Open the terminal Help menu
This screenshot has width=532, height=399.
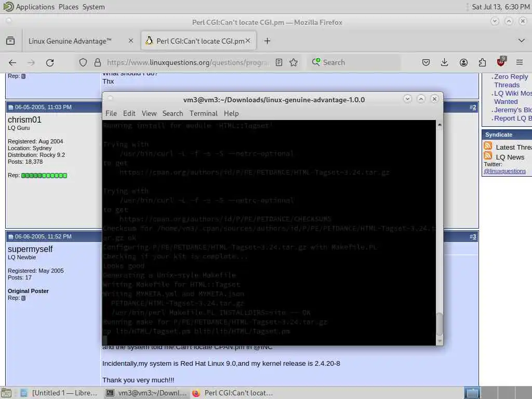[231, 113]
